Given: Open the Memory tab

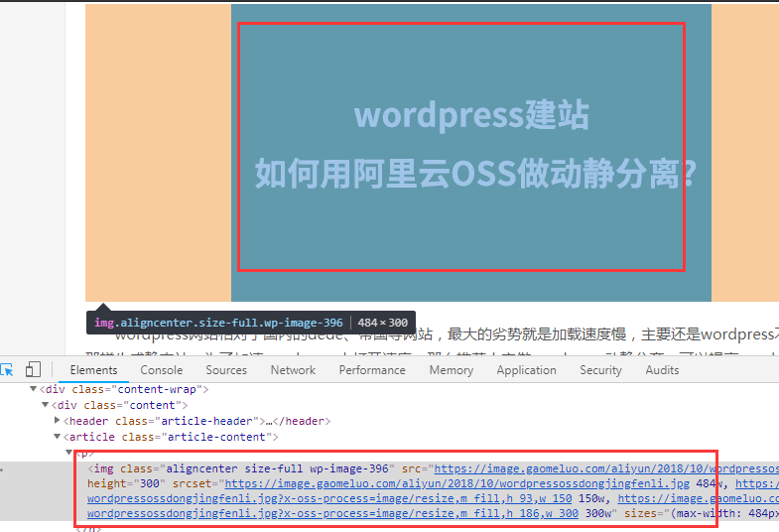Looking at the screenshot, I should click(452, 370).
